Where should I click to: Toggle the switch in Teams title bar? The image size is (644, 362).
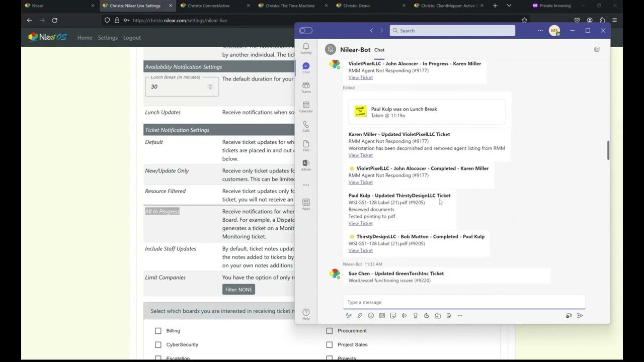click(305, 31)
